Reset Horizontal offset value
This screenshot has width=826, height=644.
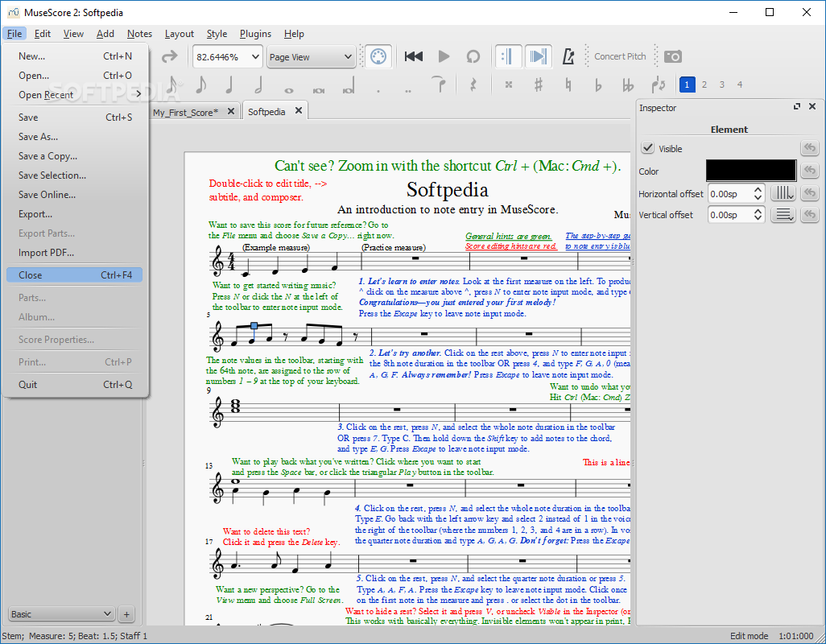[x=810, y=193]
